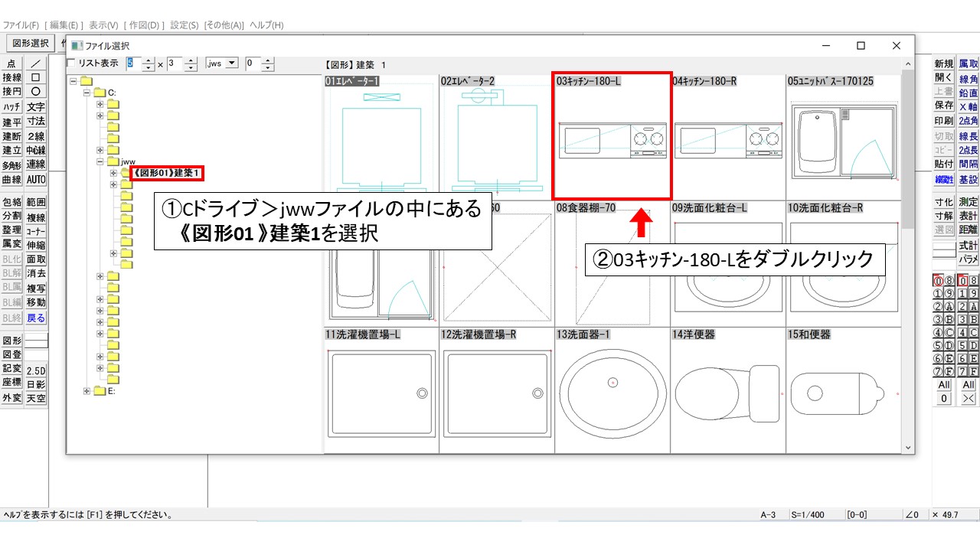The width and height of the screenshot is (980, 551).
Task: Open the ハッチ (hatch) tool
Action: (x=13, y=105)
